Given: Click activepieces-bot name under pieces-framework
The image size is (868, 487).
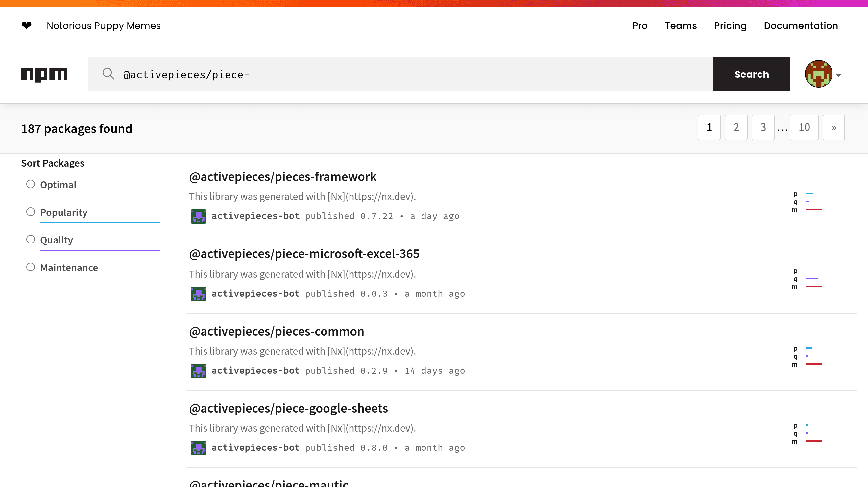Looking at the screenshot, I should click(x=255, y=216).
